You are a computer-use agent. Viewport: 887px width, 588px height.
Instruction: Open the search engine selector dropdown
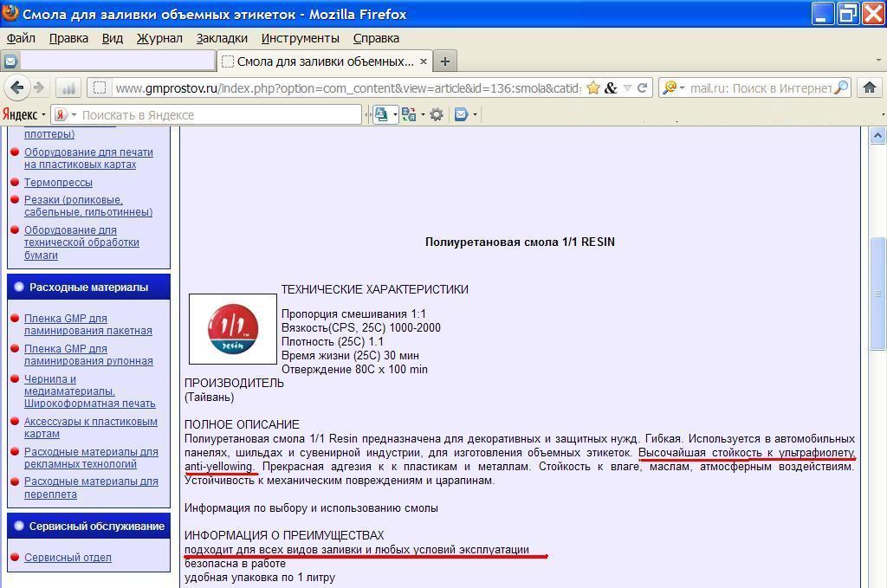click(673, 87)
